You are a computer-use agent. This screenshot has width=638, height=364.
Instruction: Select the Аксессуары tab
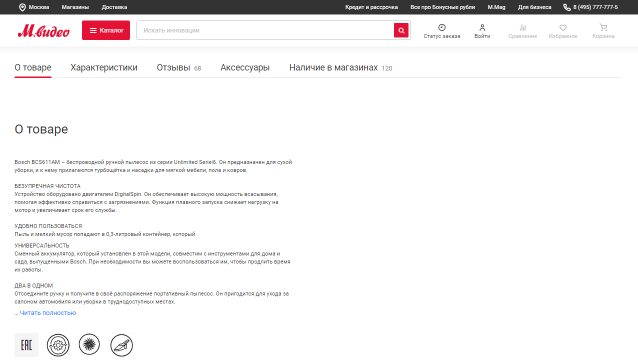(245, 67)
